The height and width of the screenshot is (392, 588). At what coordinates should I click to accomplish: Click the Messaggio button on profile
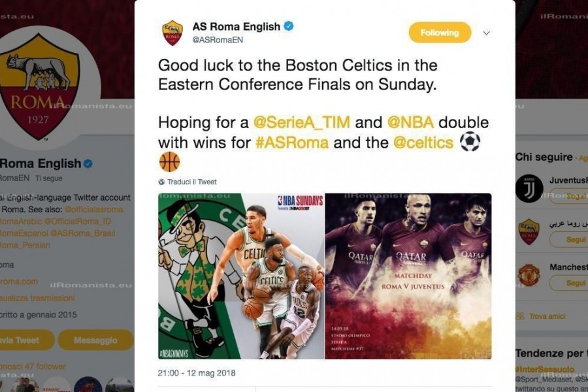pyautogui.click(x=95, y=340)
